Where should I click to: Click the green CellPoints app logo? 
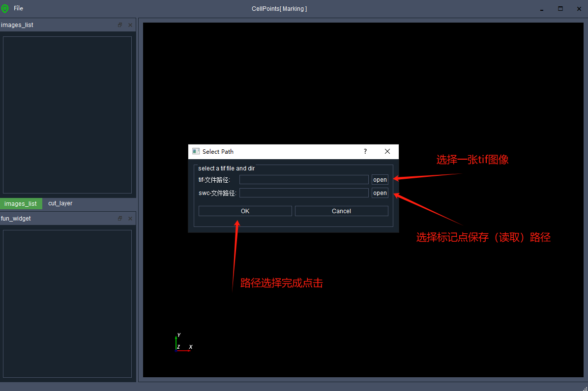point(5,8)
